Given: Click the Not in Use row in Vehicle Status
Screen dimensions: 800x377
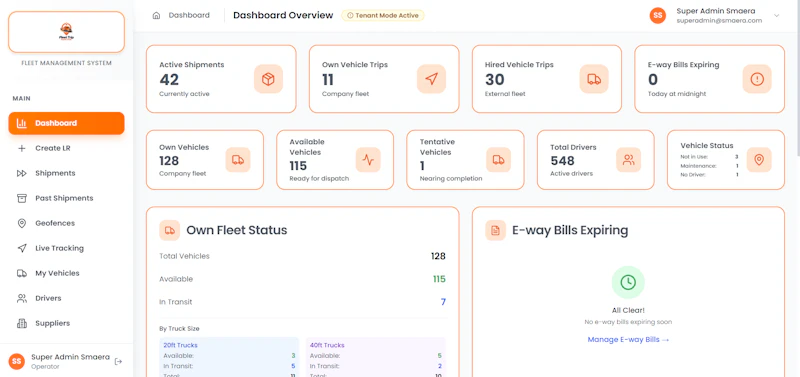Looking at the screenshot, I should coord(709,157).
